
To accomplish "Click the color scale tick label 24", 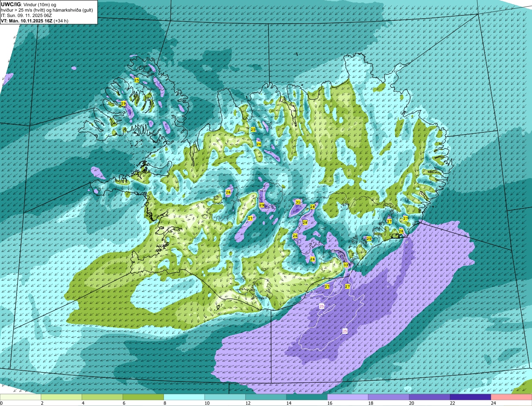I will click(493, 403).
